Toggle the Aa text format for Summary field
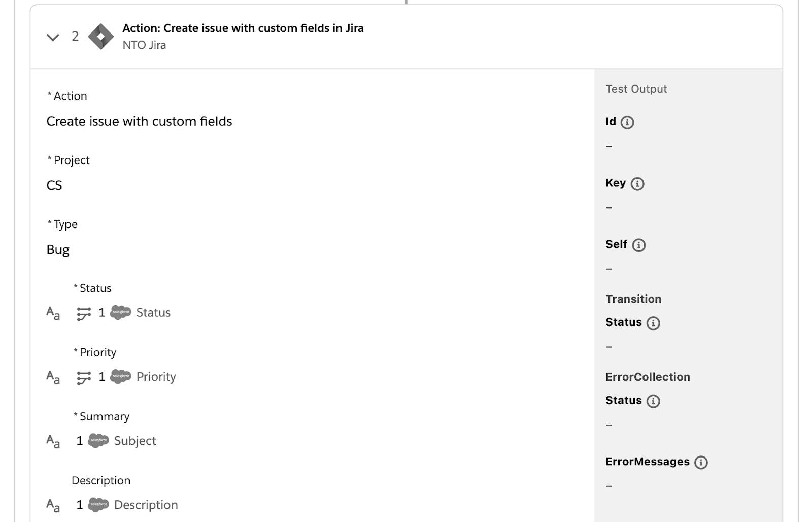812x522 pixels. pyautogui.click(x=53, y=441)
